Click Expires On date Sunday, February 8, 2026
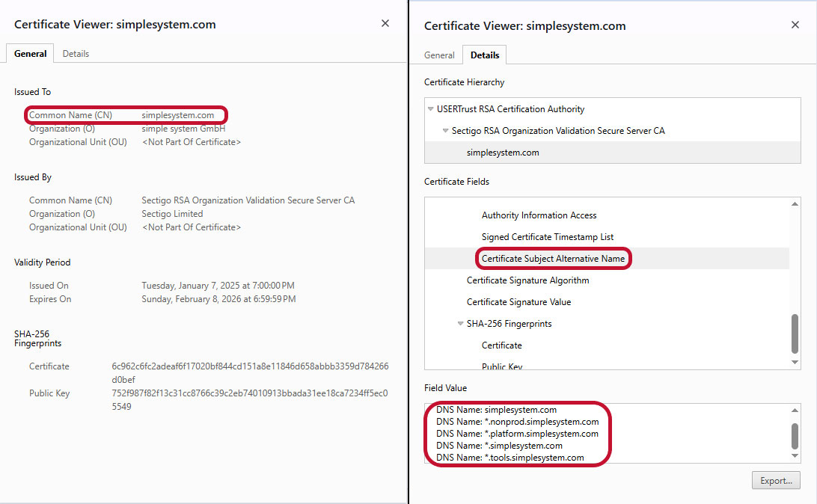Screen dimensions: 817x504 click(218, 299)
